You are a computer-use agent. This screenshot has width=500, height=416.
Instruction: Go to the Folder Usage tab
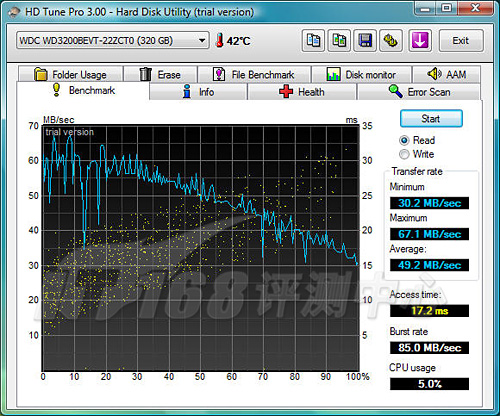[x=71, y=74]
